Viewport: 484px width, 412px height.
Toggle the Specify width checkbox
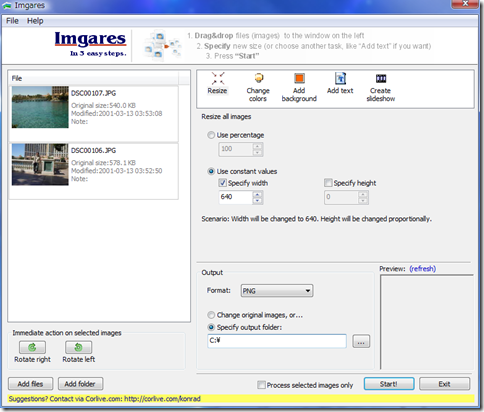pyautogui.click(x=222, y=183)
